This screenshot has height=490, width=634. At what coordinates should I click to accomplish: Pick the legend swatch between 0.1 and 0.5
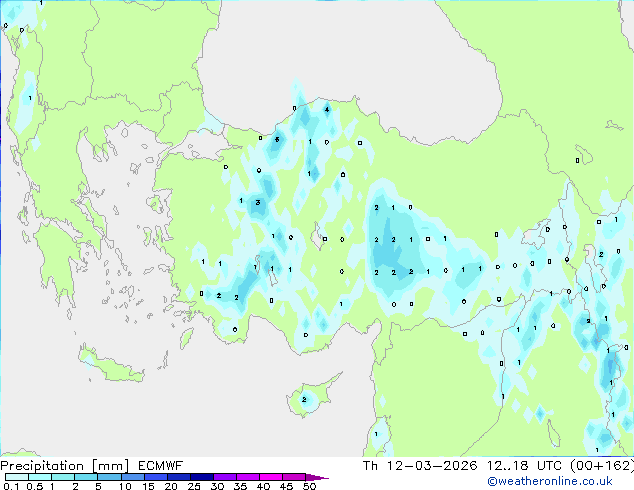(17, 477)
